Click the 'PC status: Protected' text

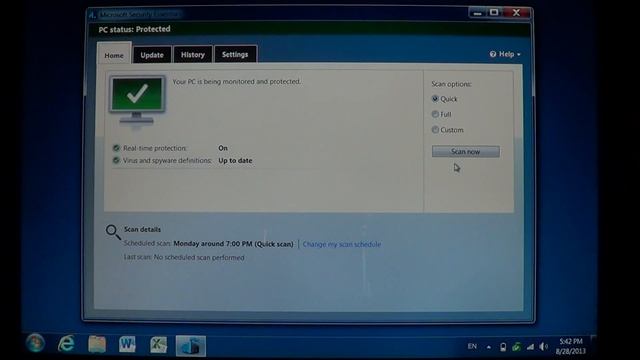click(x=134, y=29)
